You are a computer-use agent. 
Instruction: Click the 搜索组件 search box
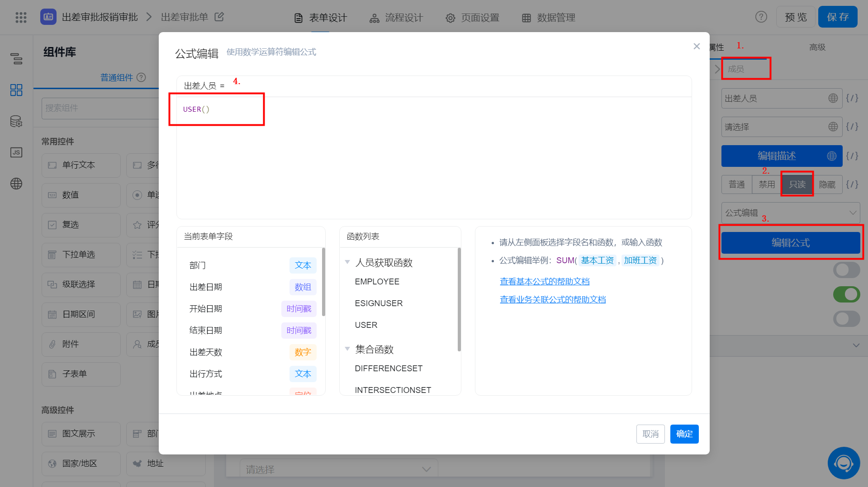point(100,108)
